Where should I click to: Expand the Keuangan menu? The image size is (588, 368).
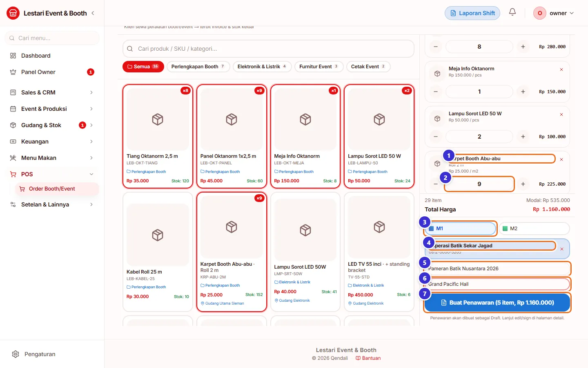[51, 141]
